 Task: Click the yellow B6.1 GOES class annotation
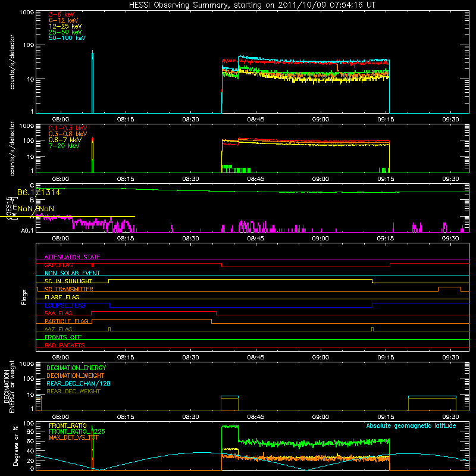39,192
